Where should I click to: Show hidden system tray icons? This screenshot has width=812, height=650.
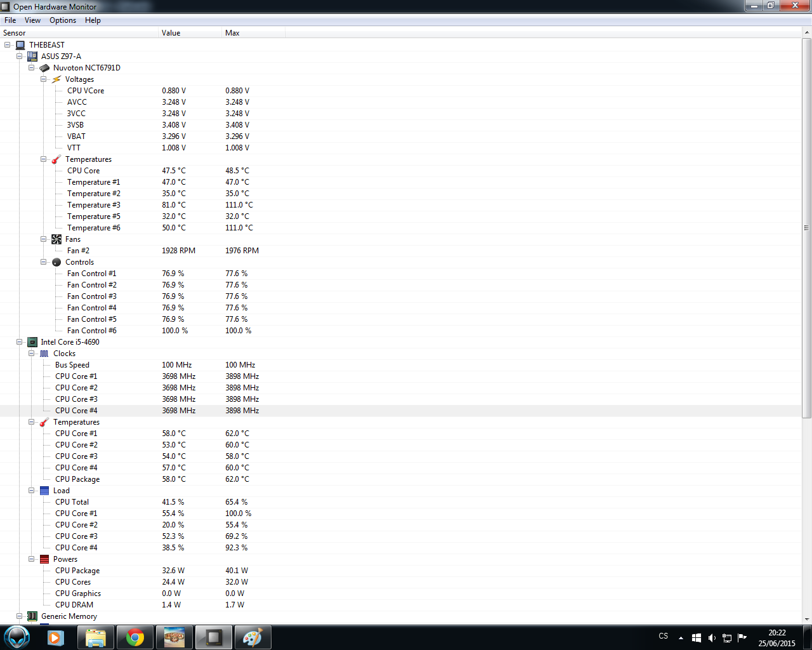click(x=681, y=638)
